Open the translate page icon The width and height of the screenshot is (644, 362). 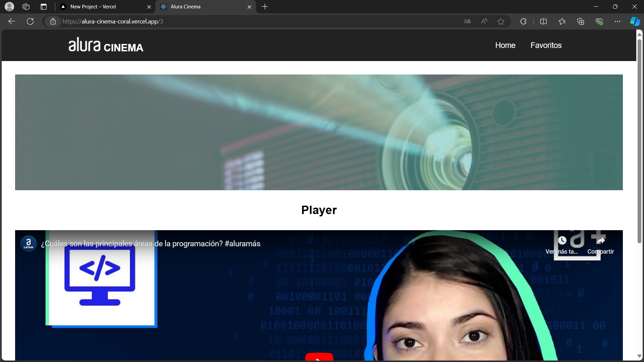(467, 21)
